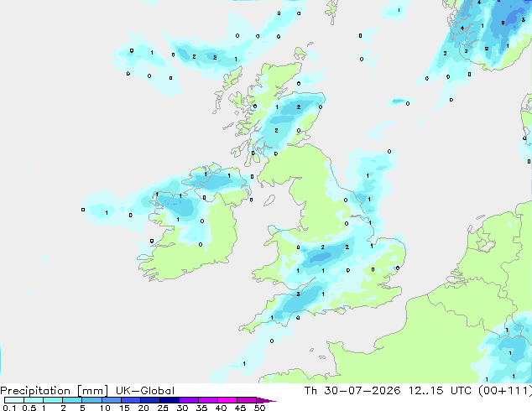Click the '[mm]' unit label
Screen dimensions: 532x411
[x=92, y=391]
